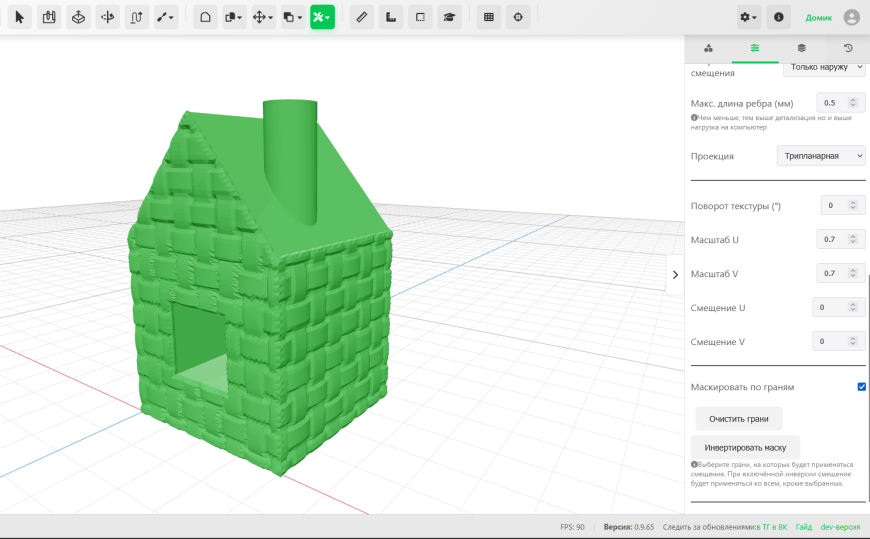Open the Гайд link in status bar
The image size is (870, 539).
coord(803,527)
